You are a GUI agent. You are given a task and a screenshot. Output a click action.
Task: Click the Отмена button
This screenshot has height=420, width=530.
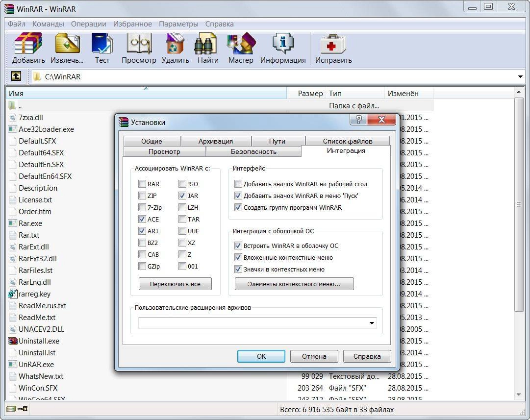click(x=314, y=356)
